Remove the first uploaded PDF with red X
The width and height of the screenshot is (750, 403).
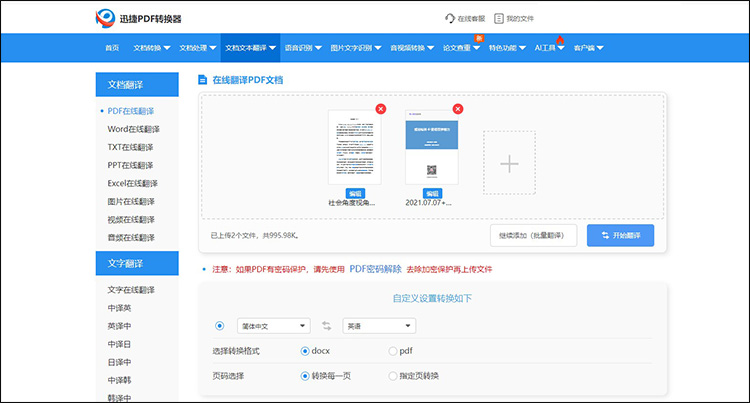pos(380,108)
